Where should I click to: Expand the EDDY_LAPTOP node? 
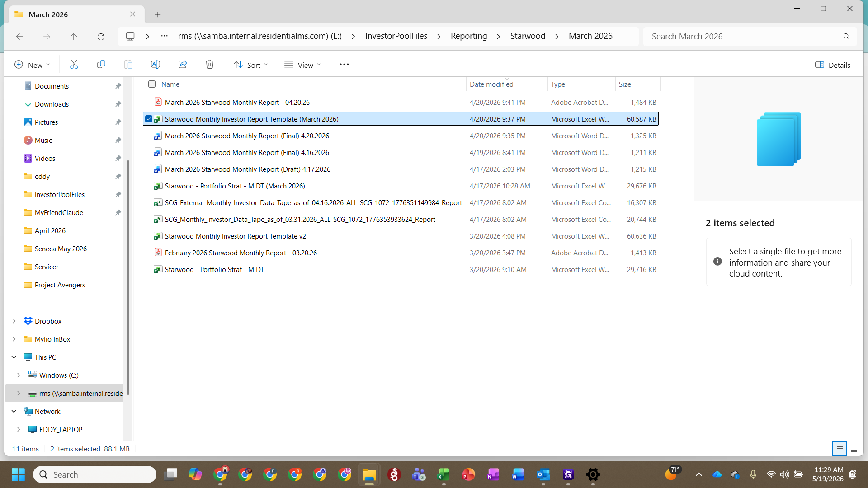[19, 429]
